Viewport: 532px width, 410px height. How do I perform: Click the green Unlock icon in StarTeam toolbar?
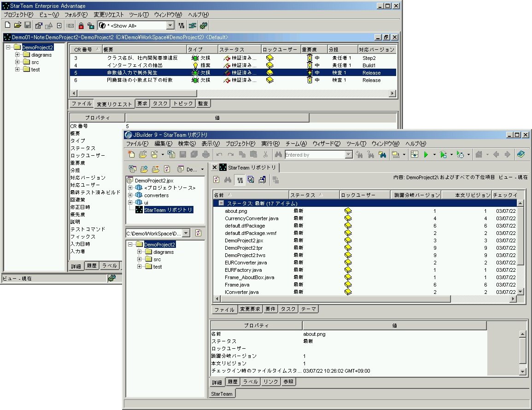(91, 25)
